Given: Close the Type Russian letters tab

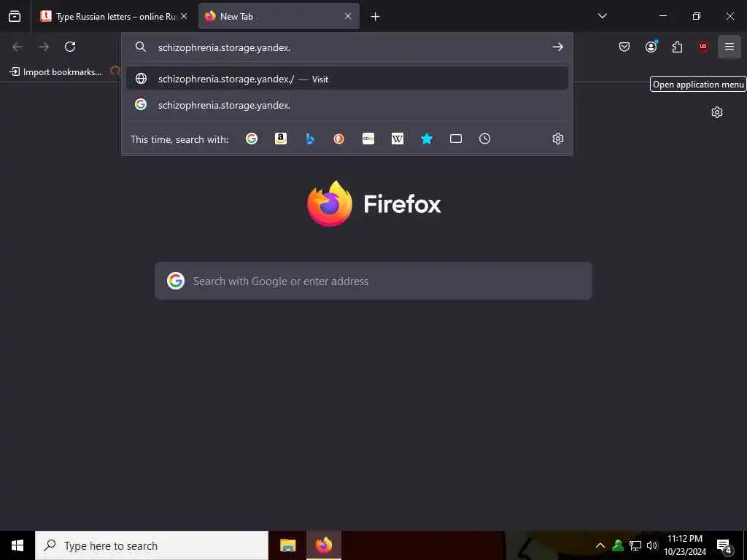Looking at the screenshot, I should [184, 16].
